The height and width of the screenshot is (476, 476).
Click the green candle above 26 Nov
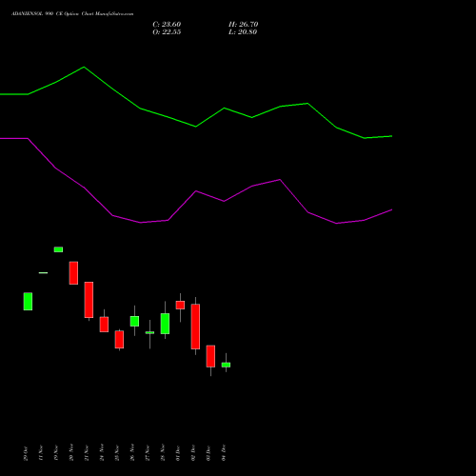pos(134,321)
